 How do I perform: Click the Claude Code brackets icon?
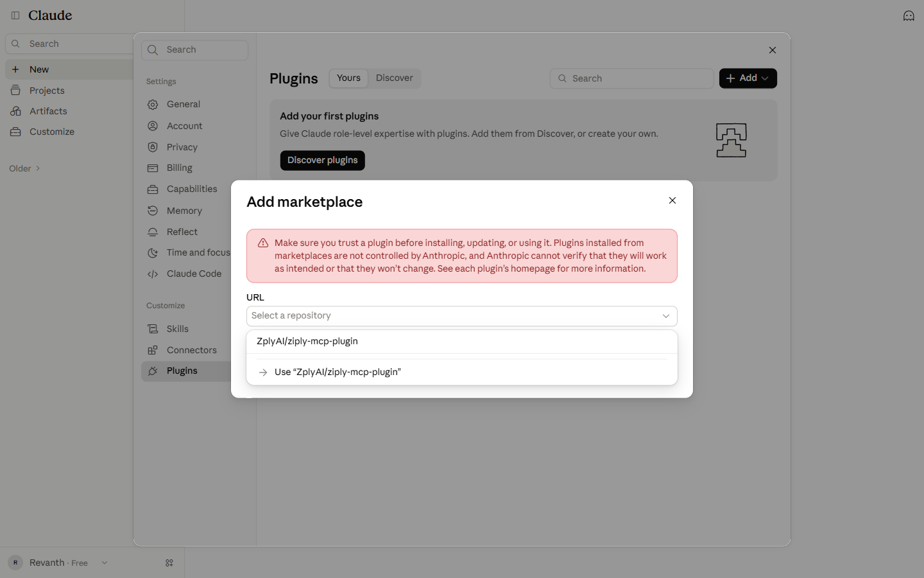[x=153, y=274]
